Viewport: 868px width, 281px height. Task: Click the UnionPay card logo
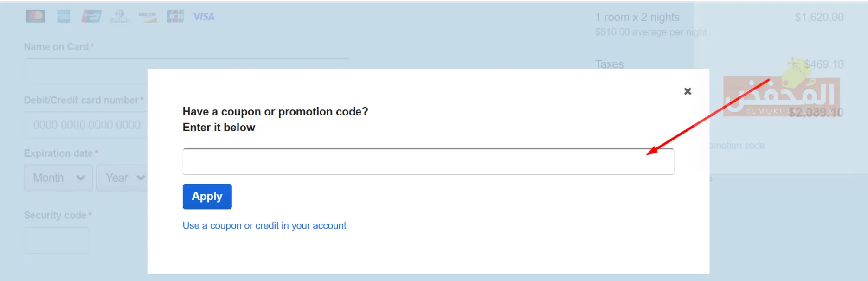tap(91, 16)
